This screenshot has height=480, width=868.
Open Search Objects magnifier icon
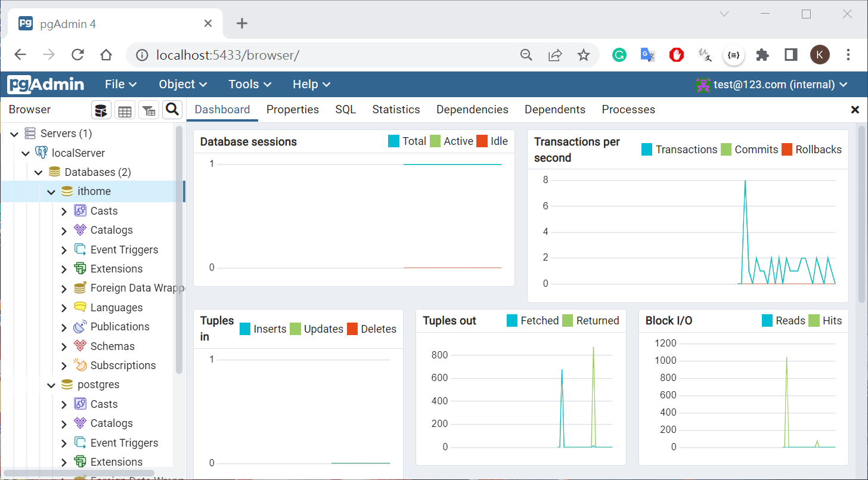172,110
